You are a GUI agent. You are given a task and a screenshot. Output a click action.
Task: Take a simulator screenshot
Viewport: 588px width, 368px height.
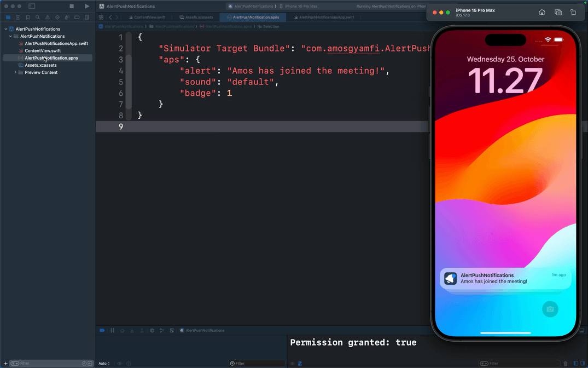[x=558, y=13]
